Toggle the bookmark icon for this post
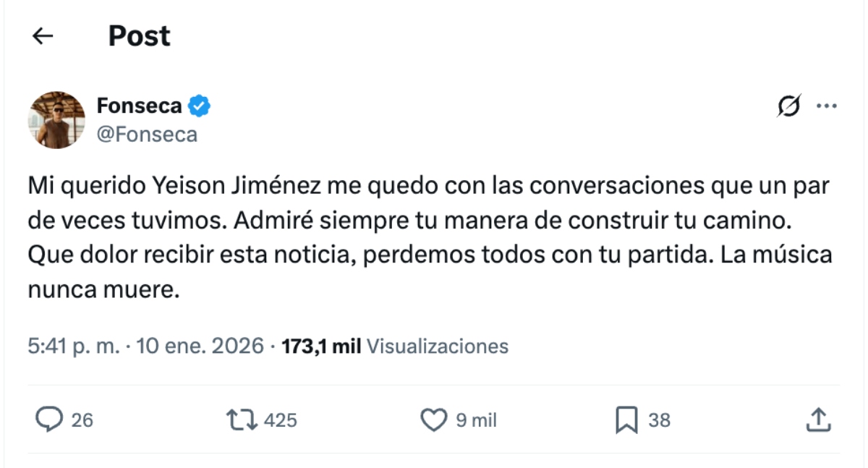 coord(626,420)
